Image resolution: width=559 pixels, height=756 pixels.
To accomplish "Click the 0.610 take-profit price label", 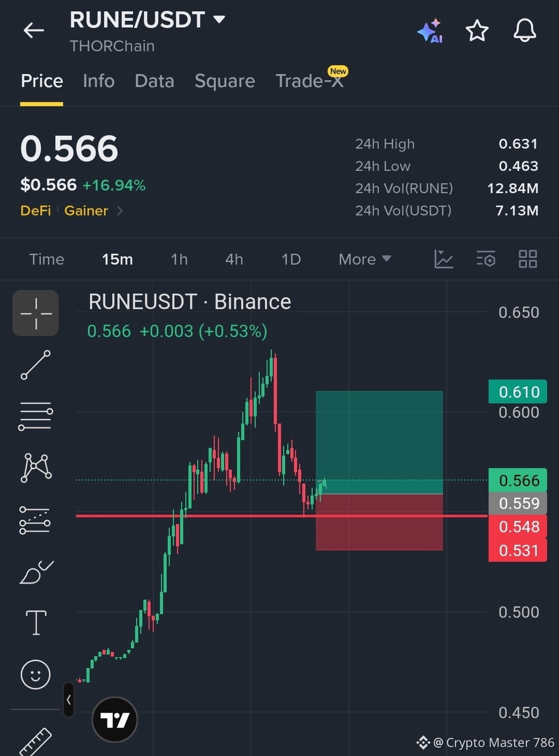I will coord(518,391).
